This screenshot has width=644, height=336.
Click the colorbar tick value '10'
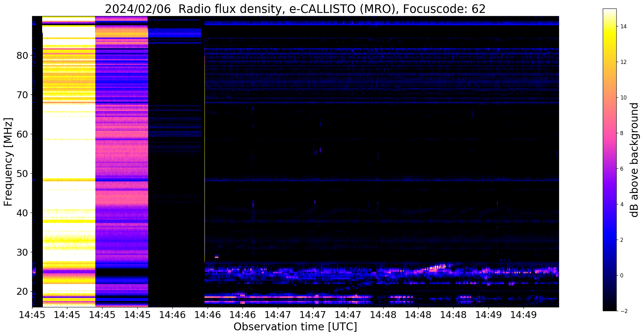pyautogui.click(x=623, y=98)
